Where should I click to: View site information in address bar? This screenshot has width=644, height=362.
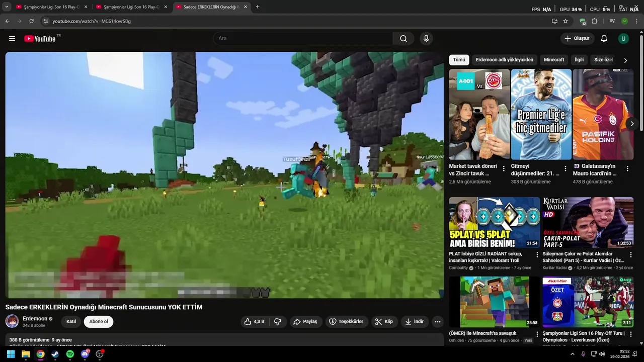click(46, 21)
